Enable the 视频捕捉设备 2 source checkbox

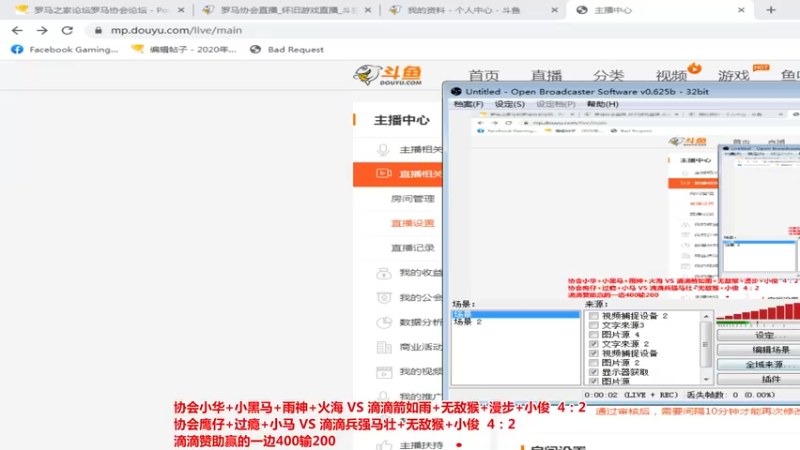click(x=593, y=316)
